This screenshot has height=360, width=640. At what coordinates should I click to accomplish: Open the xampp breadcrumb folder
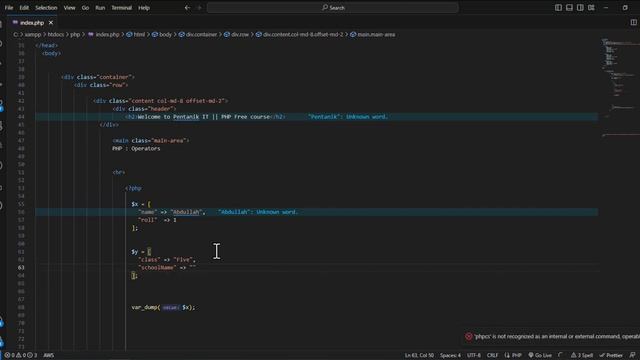tap(33, 35)
